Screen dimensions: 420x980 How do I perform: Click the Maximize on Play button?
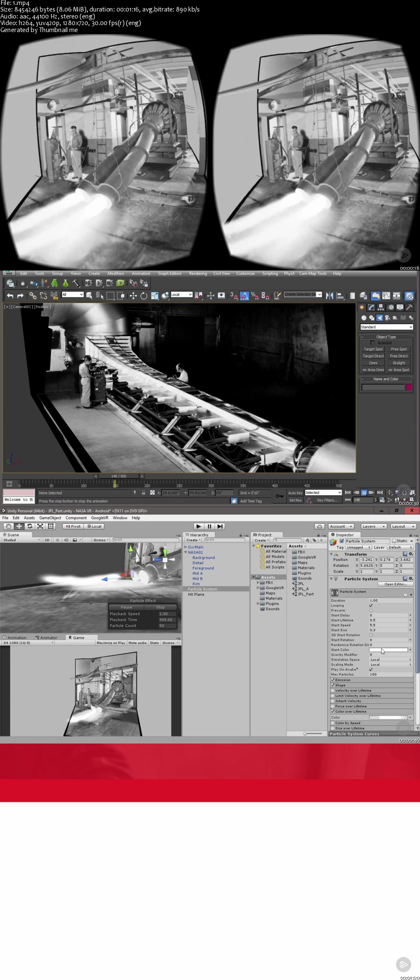pyautogui.click(x=111, y=643)
